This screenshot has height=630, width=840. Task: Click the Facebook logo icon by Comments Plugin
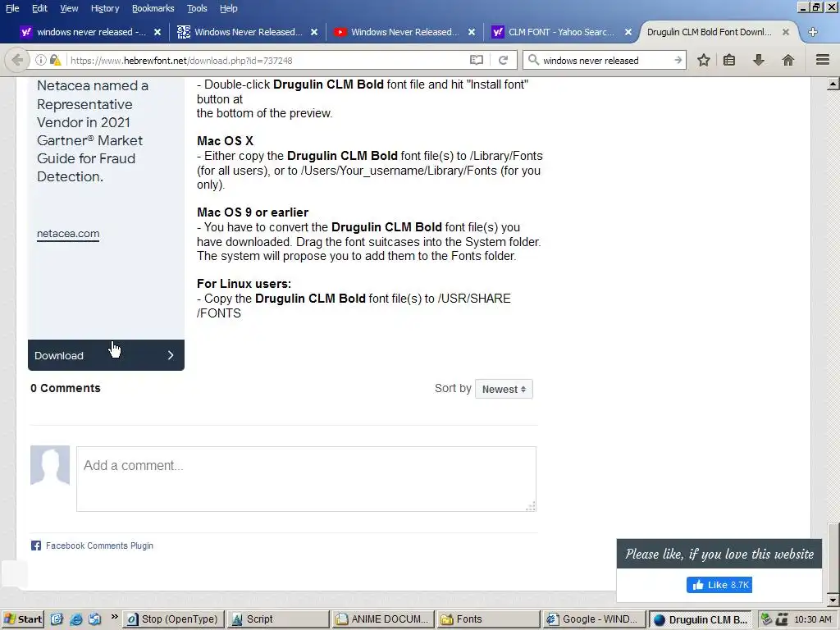coord(36,546)
